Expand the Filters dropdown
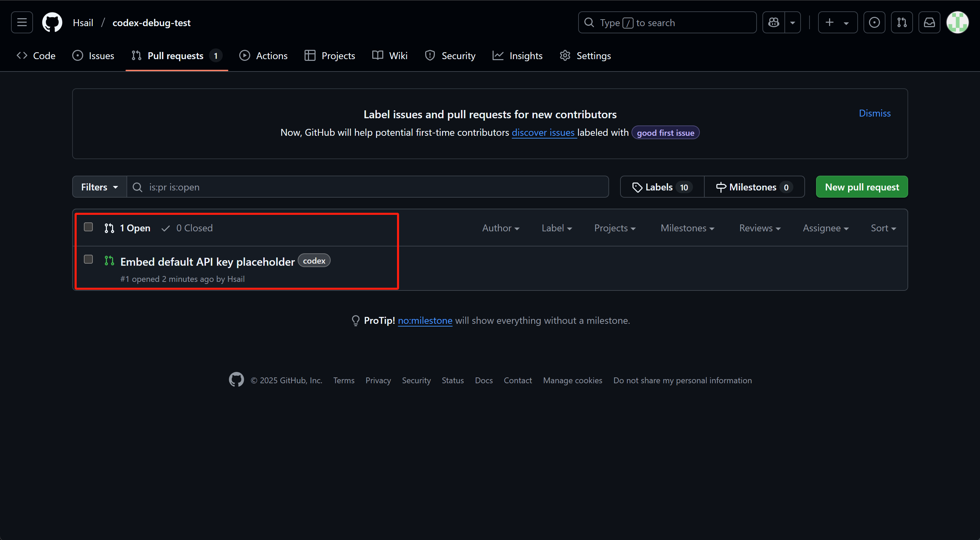Image resolution: width=980 pixels, height=540 pixels. point(99,187)
